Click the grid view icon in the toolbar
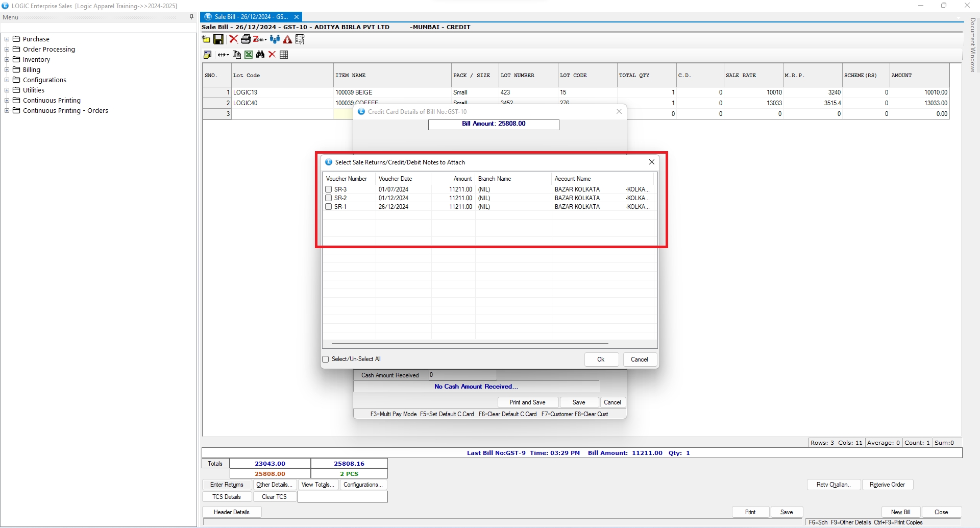The height and width of the screenshot is (528, 980). coord(284,55)
